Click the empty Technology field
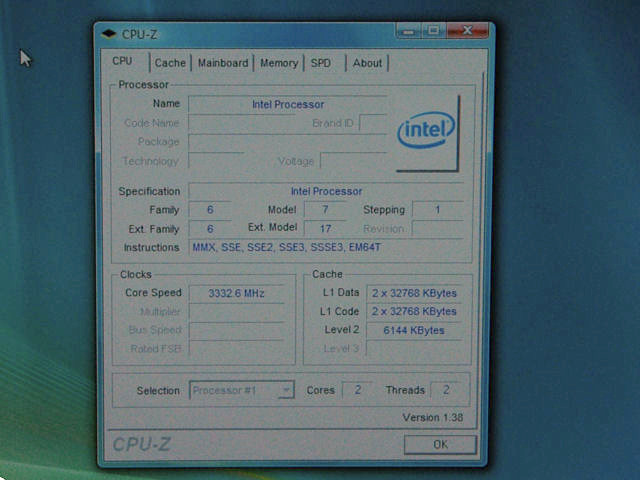The width and height of the screenshot is (640, 480). [216, 161]
